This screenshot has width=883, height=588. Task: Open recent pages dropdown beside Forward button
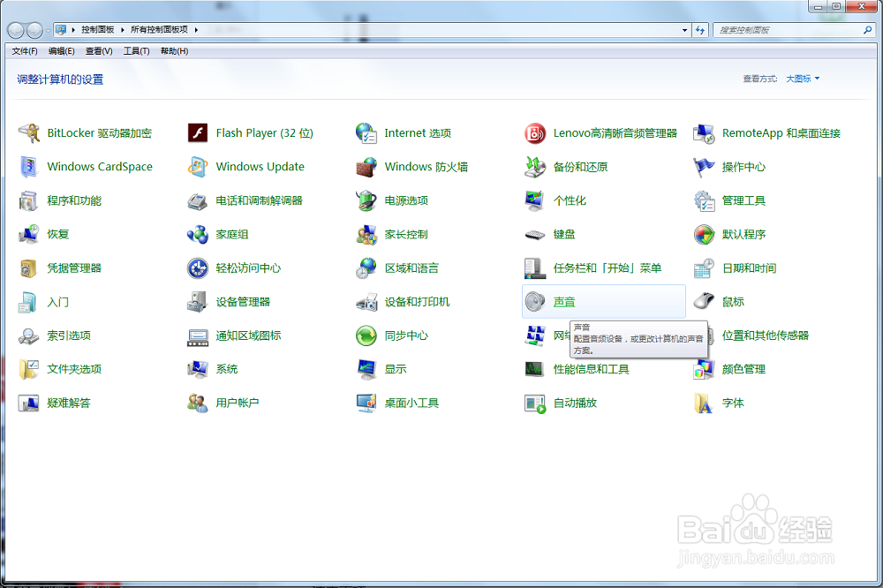click(x=48, y=30)
